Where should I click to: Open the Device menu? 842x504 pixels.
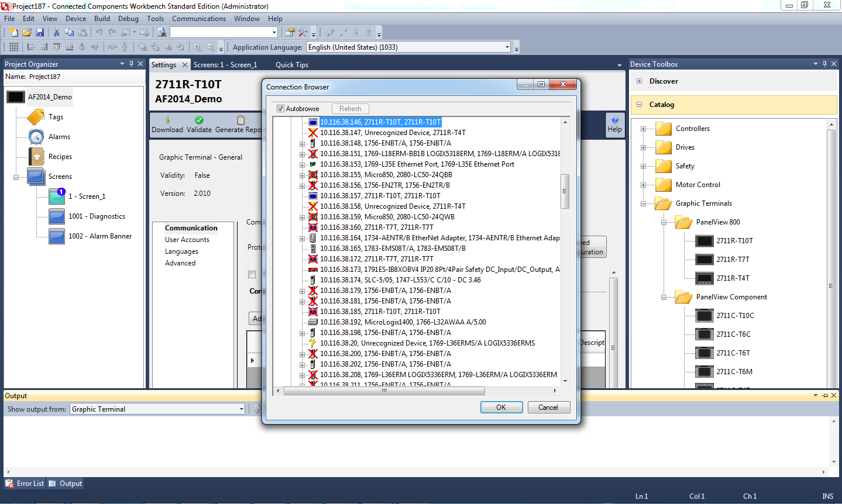tap(75, 19)
